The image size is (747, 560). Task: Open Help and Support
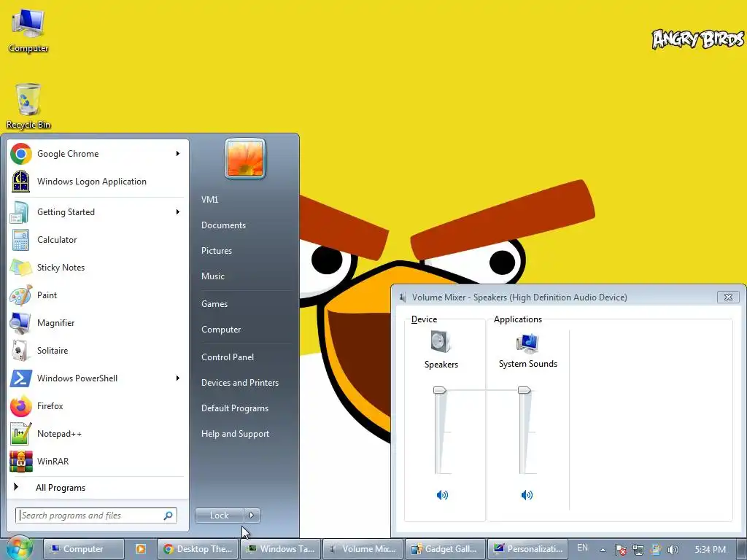[235, 434]
